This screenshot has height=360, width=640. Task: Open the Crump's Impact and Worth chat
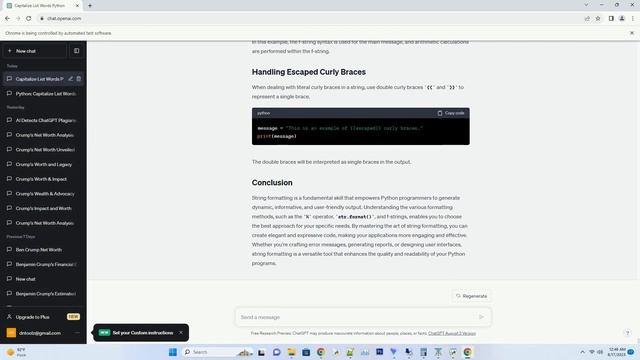point(43,209)
